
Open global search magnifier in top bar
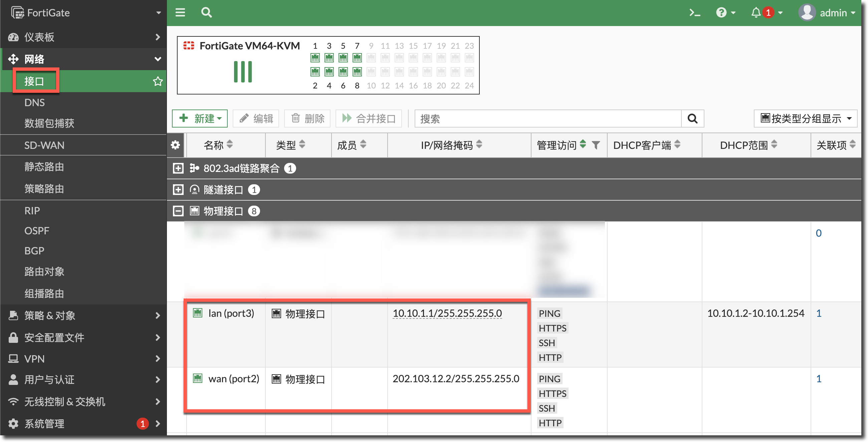tap(207, 13)
